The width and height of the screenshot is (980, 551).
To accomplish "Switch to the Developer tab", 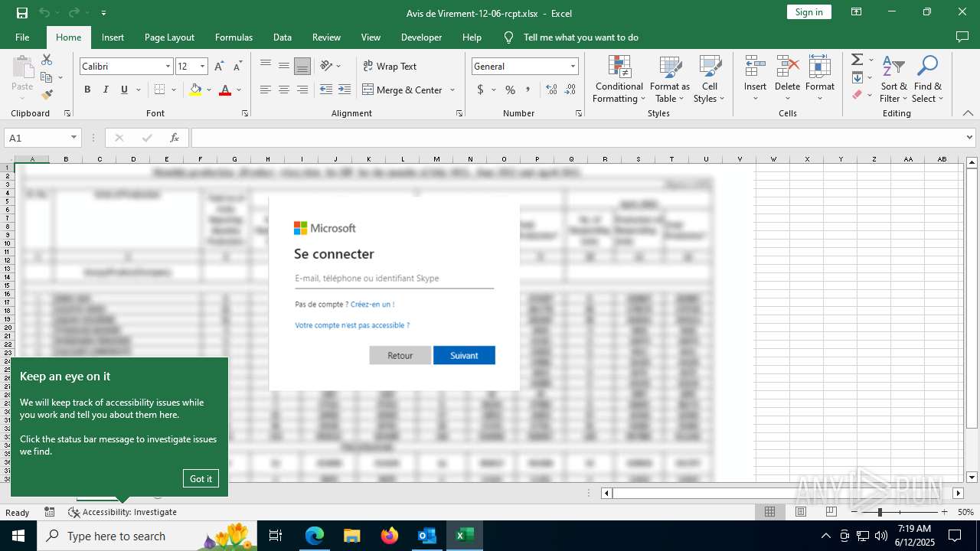I will (x=421, y=37).
